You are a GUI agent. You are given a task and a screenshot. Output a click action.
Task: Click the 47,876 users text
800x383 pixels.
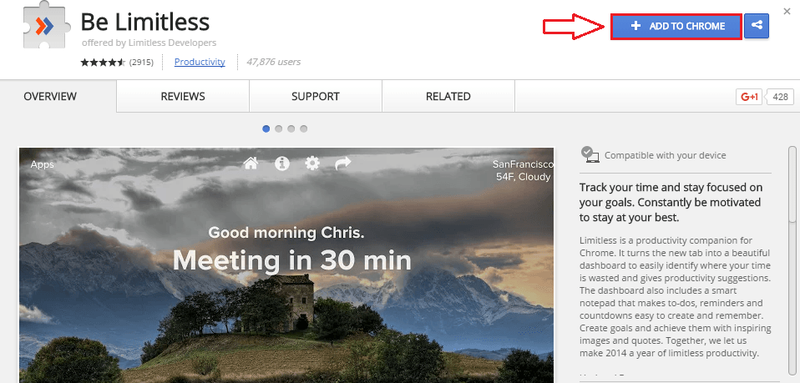click(273, 62)
